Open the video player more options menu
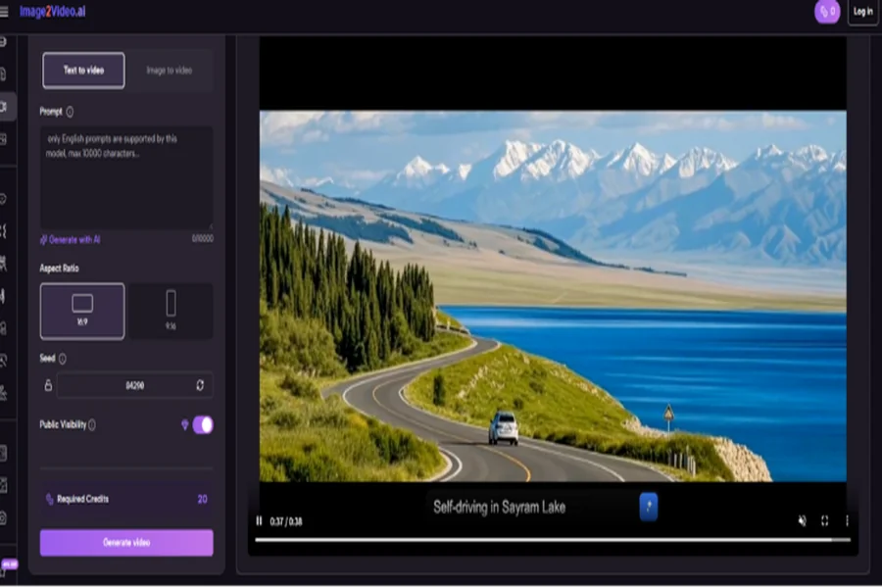This screenshot has height=588, width=882. 847,521
